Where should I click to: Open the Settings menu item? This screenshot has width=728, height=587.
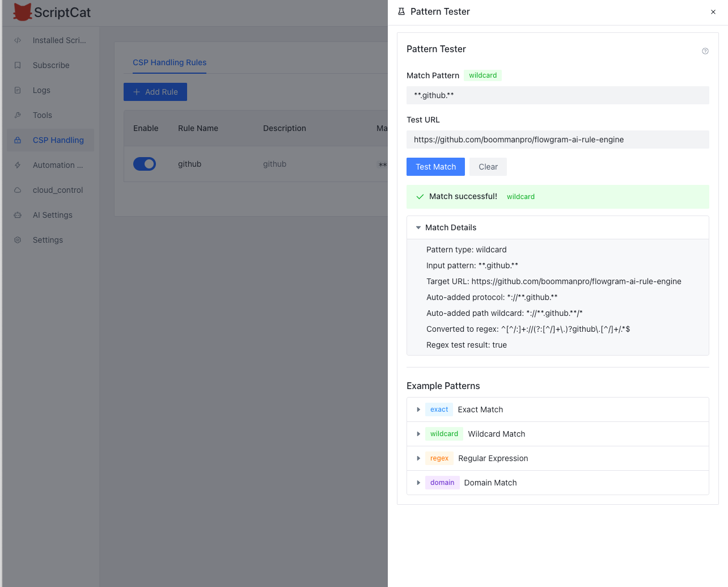click(48, 240)
